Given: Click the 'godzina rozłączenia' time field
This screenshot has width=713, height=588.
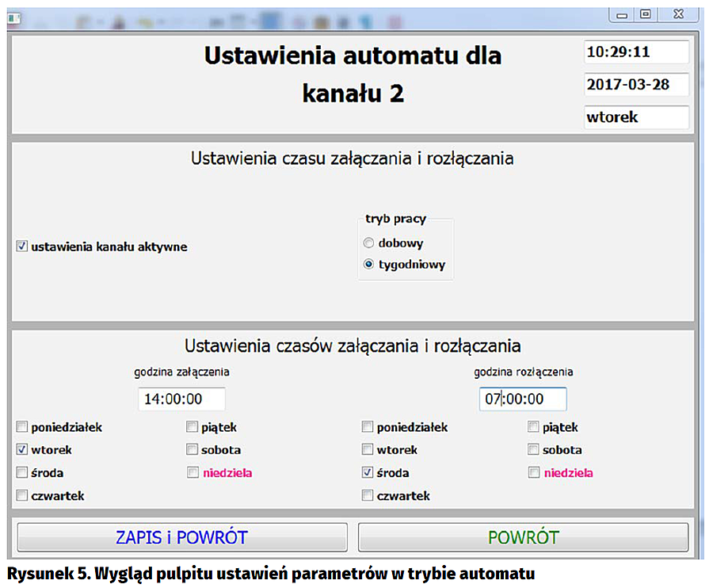Looking at the screenshot, I should [x=523, y=399].
